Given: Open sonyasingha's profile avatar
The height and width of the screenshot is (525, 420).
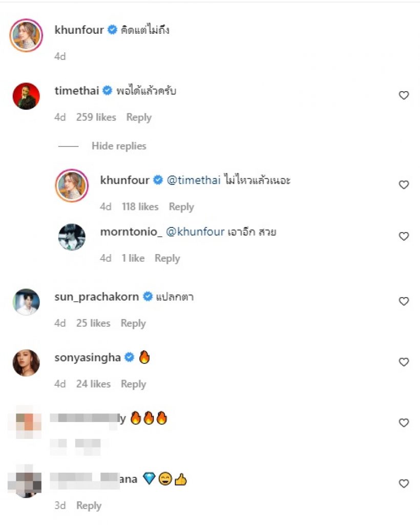Looking at the screenshot, I should (26, 363).
